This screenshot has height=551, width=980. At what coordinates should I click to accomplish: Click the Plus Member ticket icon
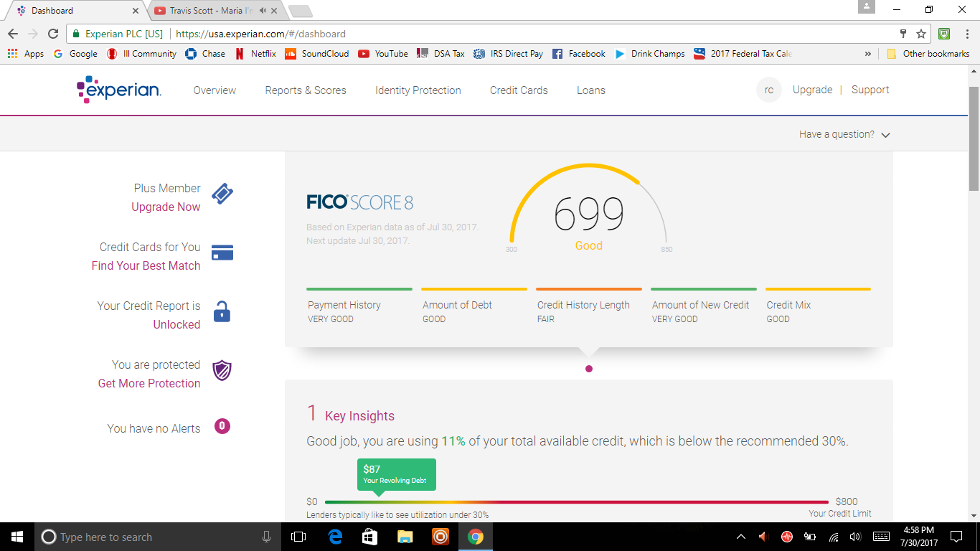(x=222, y=194)
